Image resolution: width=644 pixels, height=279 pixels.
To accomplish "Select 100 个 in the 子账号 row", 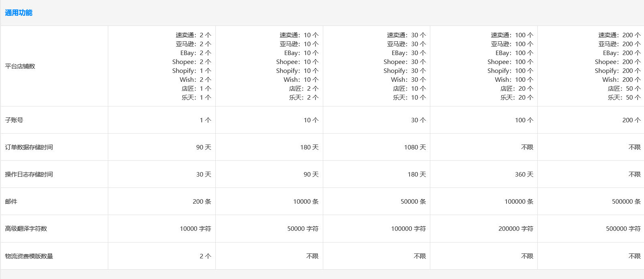I will (524, 120).
